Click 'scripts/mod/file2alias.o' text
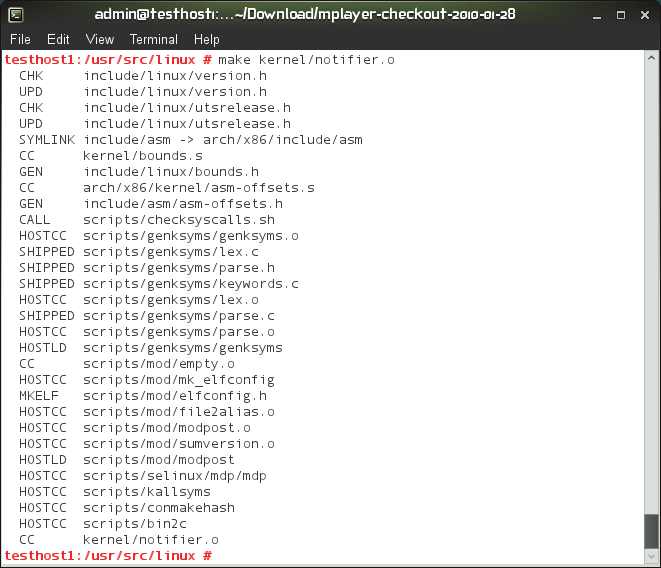The height and width of the screenshot is (568, 661). click(x=179, y=412)
